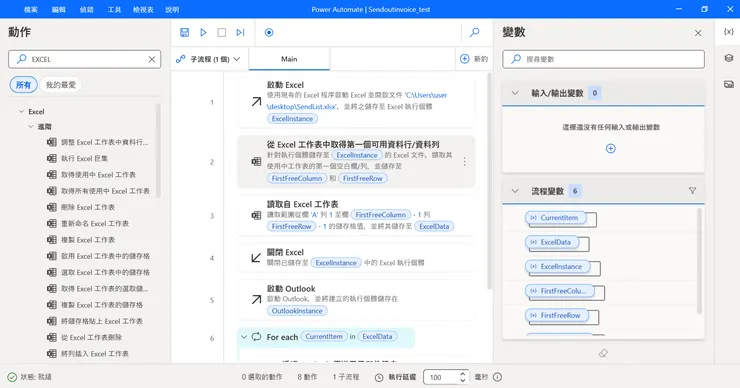The height and width of the screenshot is (388, 740).
Task: Open the 檢視表 menu
Action: tap(143, 9)
